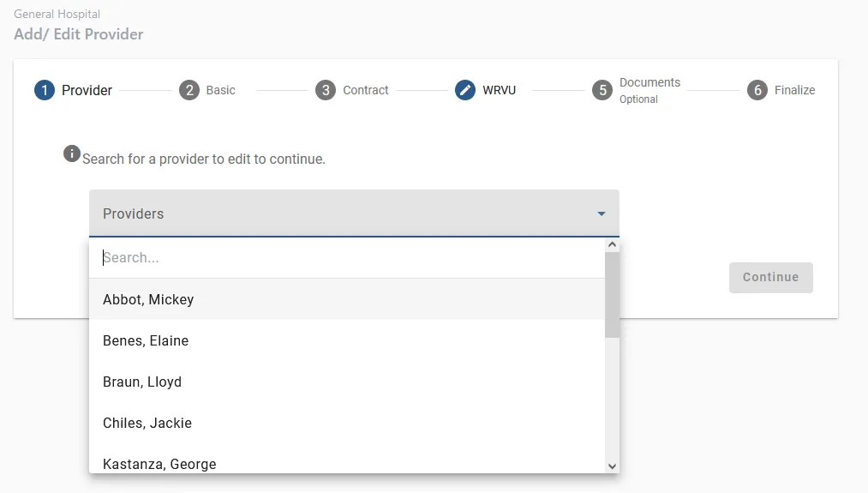
Task: Click the step 2 Basic number icon
Action: [189, 90]
